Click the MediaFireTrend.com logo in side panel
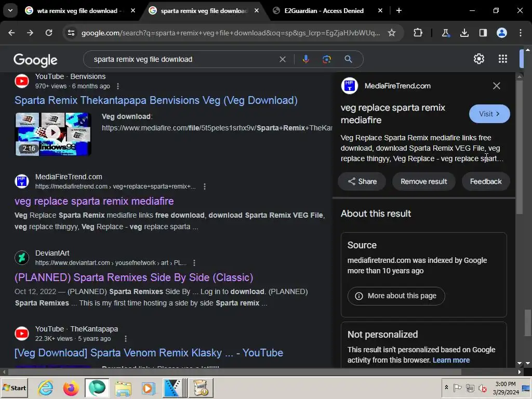The width and height of the screenshot is (532, 399). [350, 86]
